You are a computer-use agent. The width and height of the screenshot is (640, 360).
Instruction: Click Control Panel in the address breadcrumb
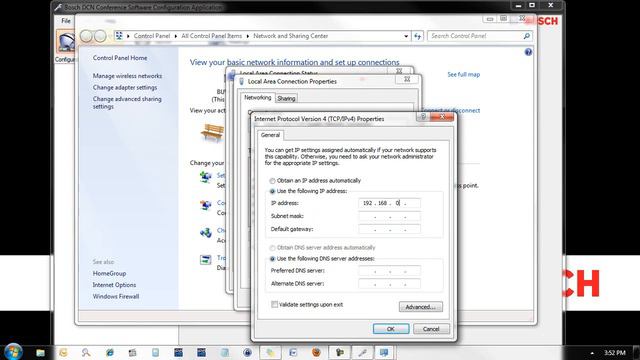(x=151, y=36)
